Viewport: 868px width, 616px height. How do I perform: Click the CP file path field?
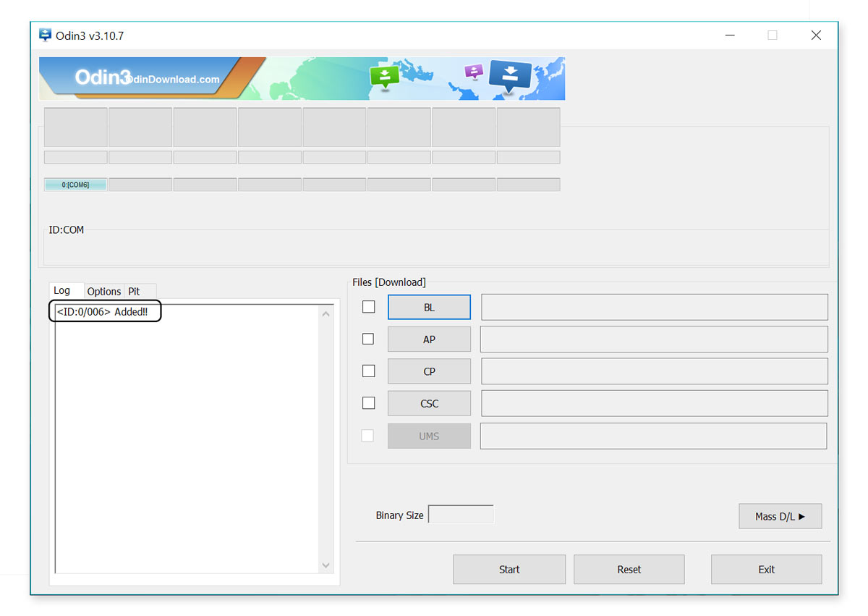pyautogui.click(x=655, y=371)
